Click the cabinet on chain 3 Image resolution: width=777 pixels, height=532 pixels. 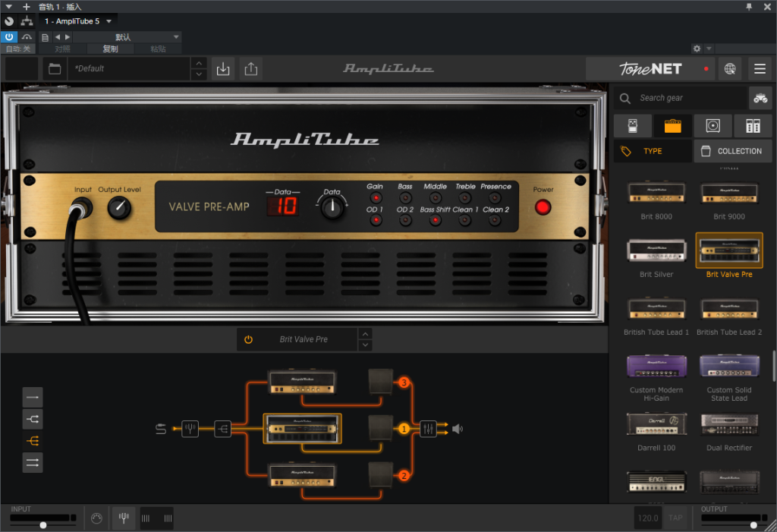[x=381, y=381]
